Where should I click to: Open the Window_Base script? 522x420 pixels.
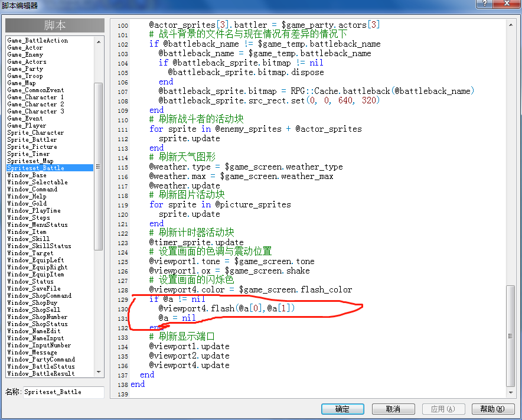27,175
